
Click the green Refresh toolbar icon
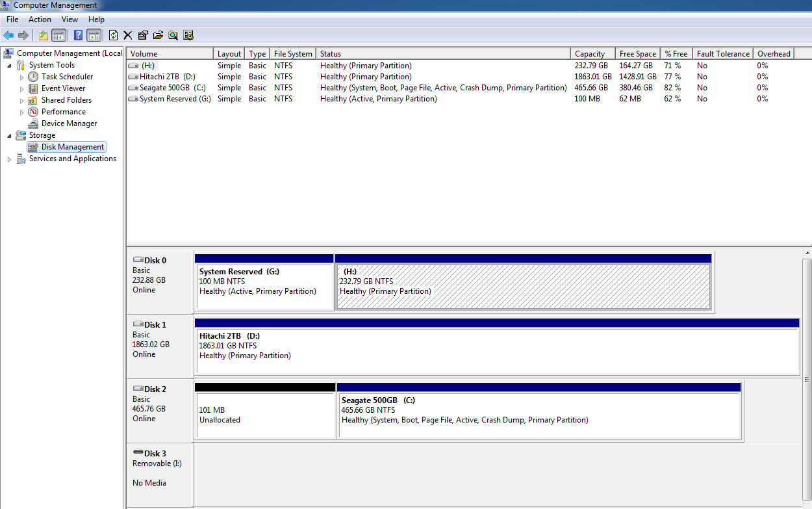pyautogui.click(x=114, y=35)
